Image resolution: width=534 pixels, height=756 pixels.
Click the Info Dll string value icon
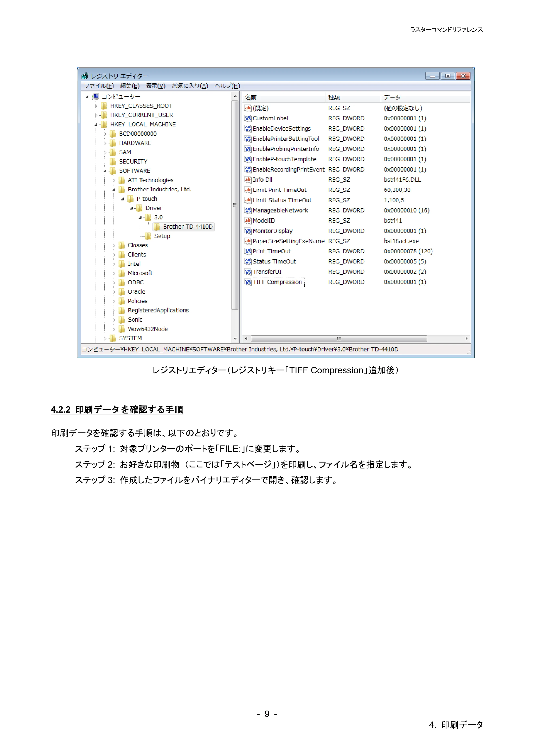click(x=248, y=180)
